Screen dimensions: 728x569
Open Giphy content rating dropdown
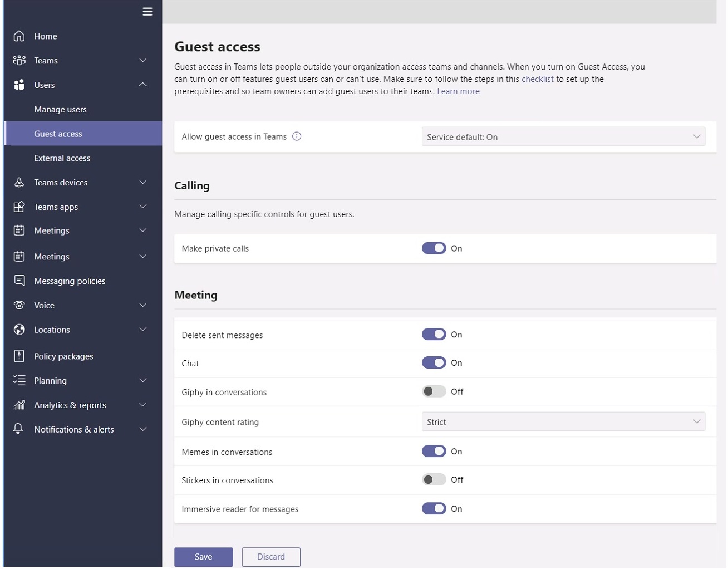point(563,422)
